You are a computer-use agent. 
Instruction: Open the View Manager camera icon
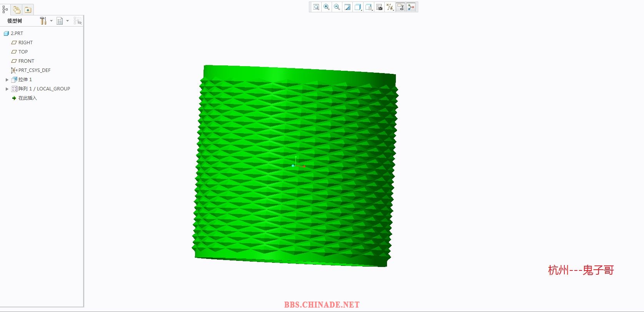379,7
